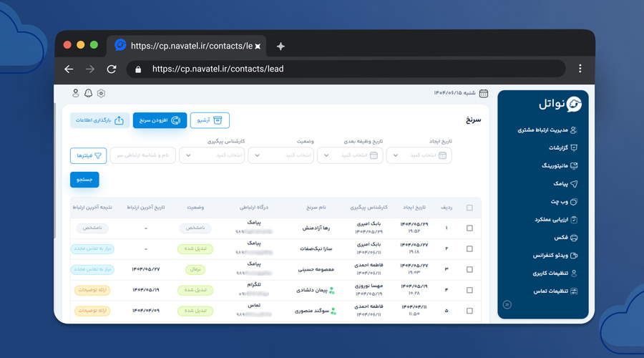
Task: Check the checkbox for row 1
Action: pos(469,228)
